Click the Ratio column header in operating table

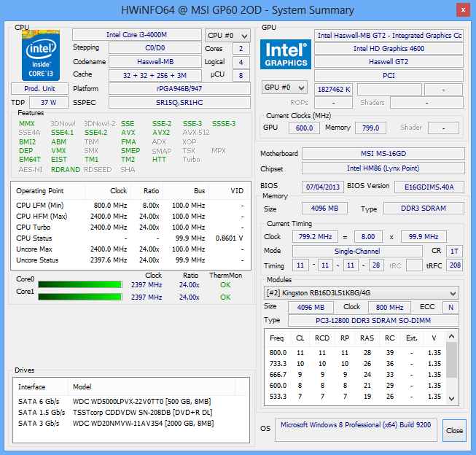coord(147,191)
